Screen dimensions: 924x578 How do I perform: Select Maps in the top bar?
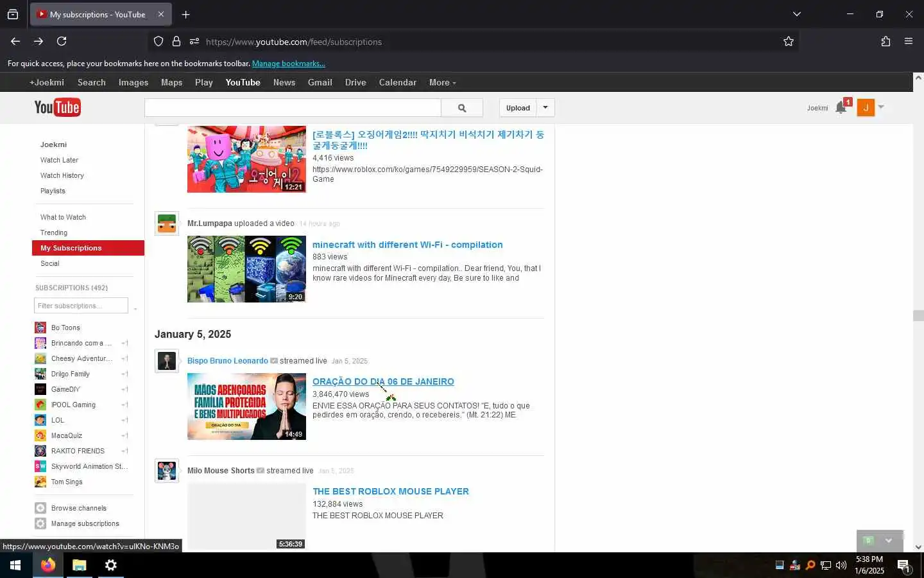coord(171,82)
